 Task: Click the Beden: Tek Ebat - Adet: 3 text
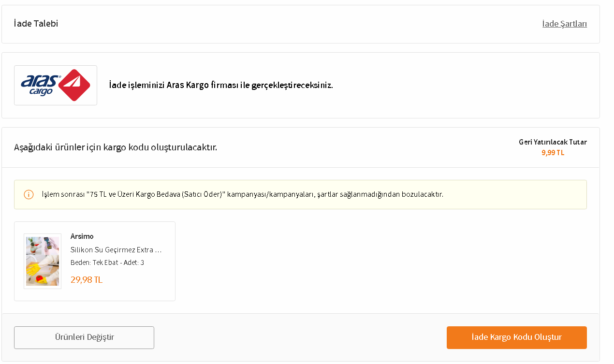(x=107, y=262)
